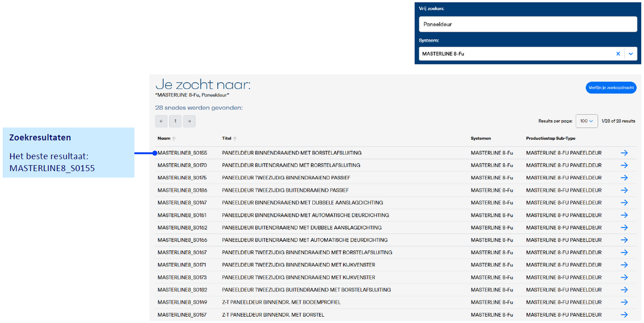
Task: Click title PANEELDEUR BINNENDRAAIEND MET BORSTELAFSLUITING
Action: [x=292, y=153]
